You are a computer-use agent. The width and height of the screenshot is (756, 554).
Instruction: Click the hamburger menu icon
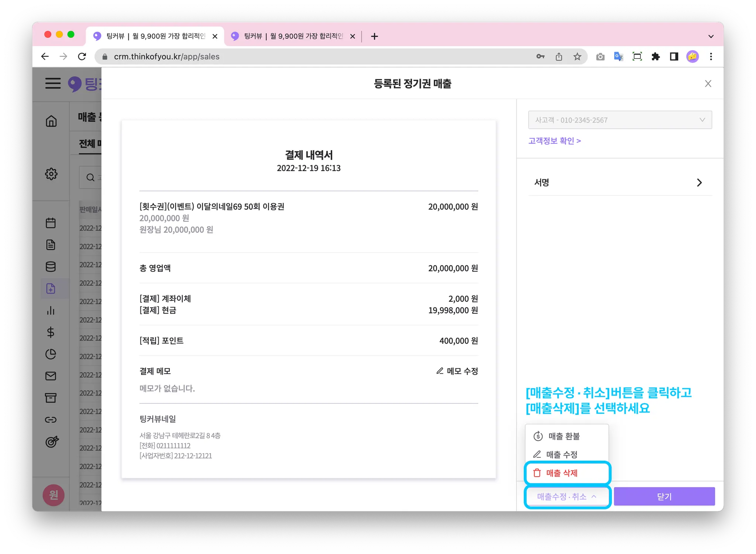(x=53, y=83)
